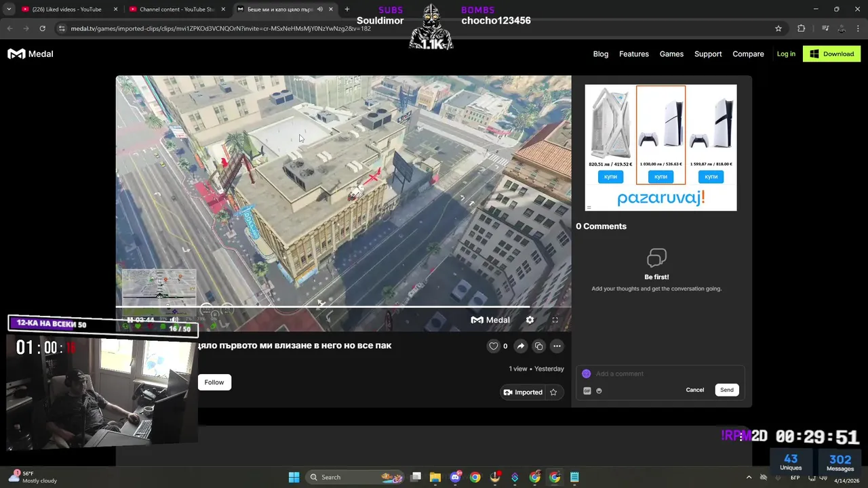Viewport: 868px width, 488px height.
Task: Open the Compare page
Action: pyautogui.click(x=748, y=54)
